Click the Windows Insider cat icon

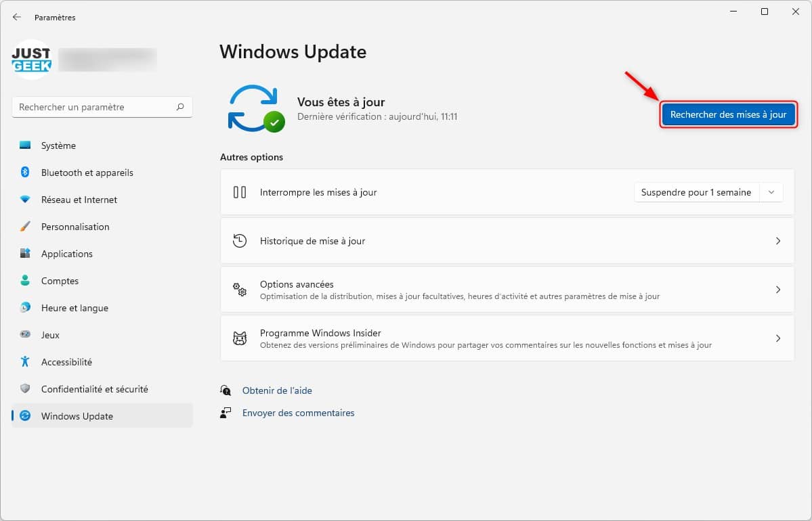(x=240, y=338)
